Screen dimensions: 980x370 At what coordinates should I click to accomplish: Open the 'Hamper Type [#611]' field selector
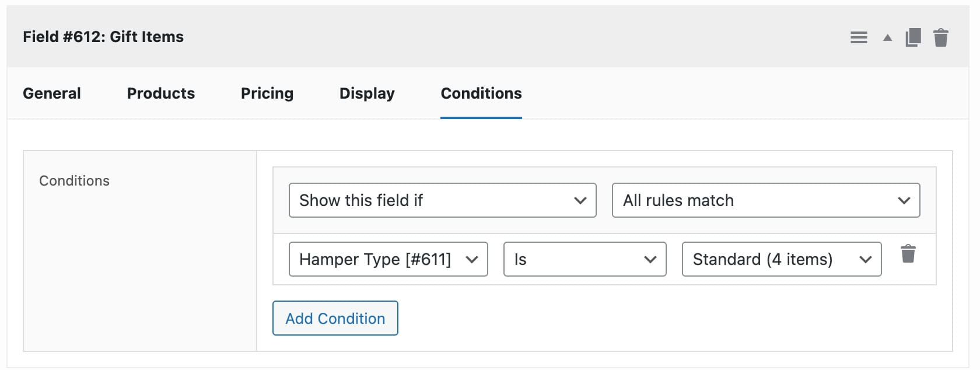(388, 259)
